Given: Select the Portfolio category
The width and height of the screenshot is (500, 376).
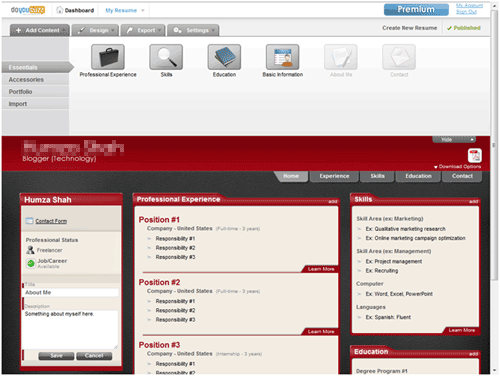Looking at the screenshot, I should pos(35,92).
